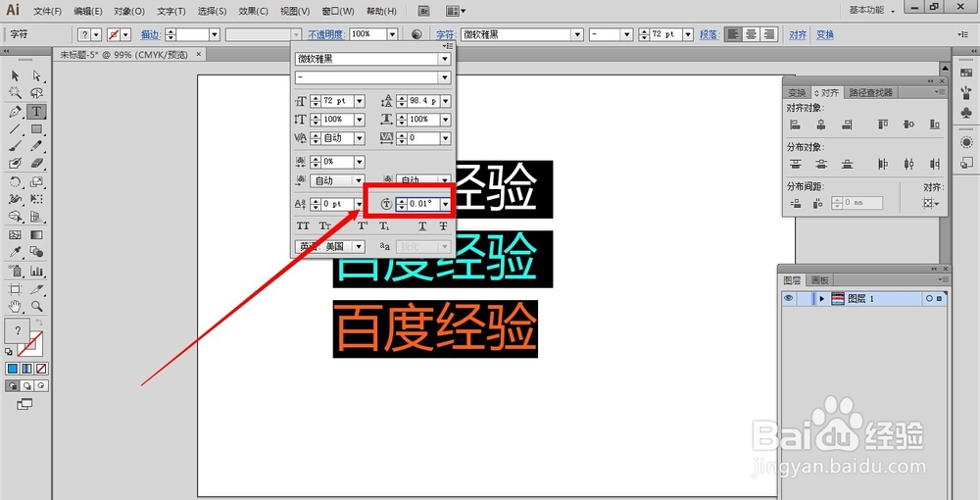Image resolution: width=980 pixels, height=500 pixels.
Task: Click the 变换 link in control bar
Action: pos(825,34)
